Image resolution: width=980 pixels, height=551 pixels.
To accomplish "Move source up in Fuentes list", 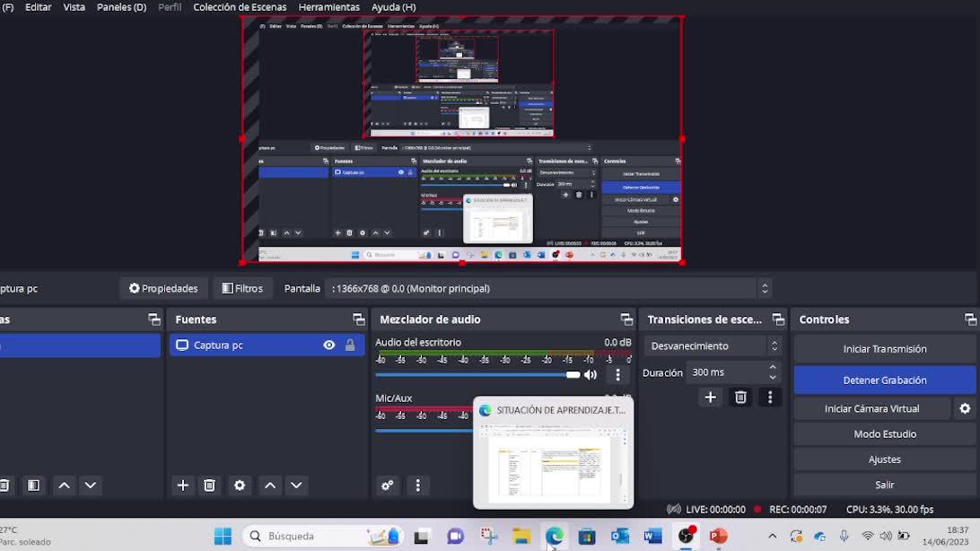I will click(x=270, y=485).
